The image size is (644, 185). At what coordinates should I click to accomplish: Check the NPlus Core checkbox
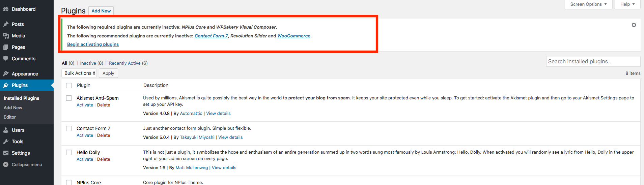(69, 182)
